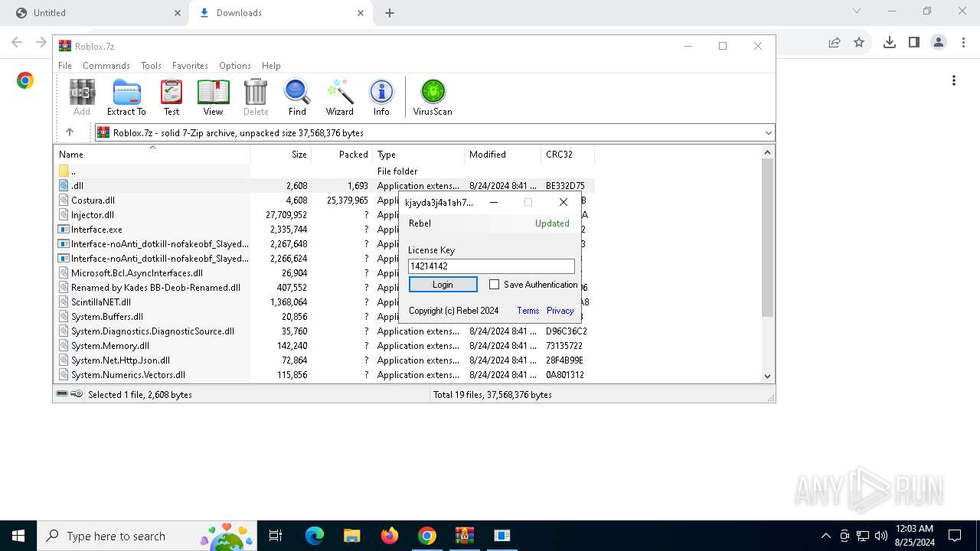Viewport: 980px width, 551px height.
Task: Click the WinRAR taskbar icon
Action: (x=465, y=536)
